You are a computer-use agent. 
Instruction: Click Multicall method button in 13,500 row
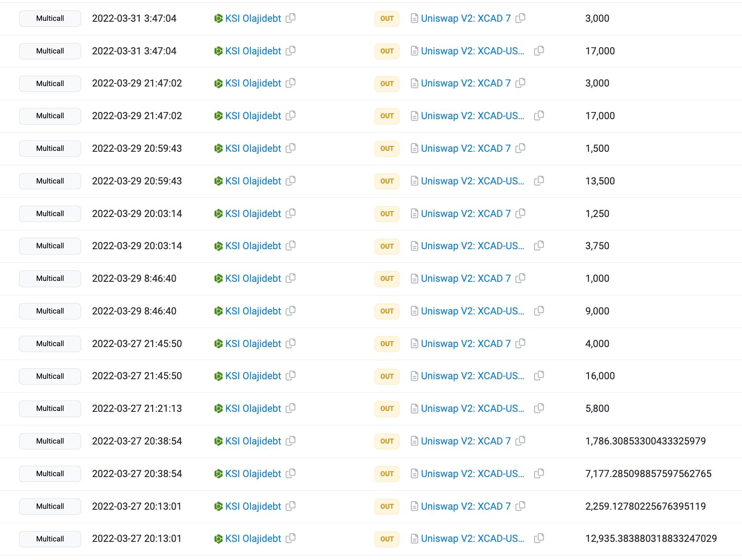50,181
